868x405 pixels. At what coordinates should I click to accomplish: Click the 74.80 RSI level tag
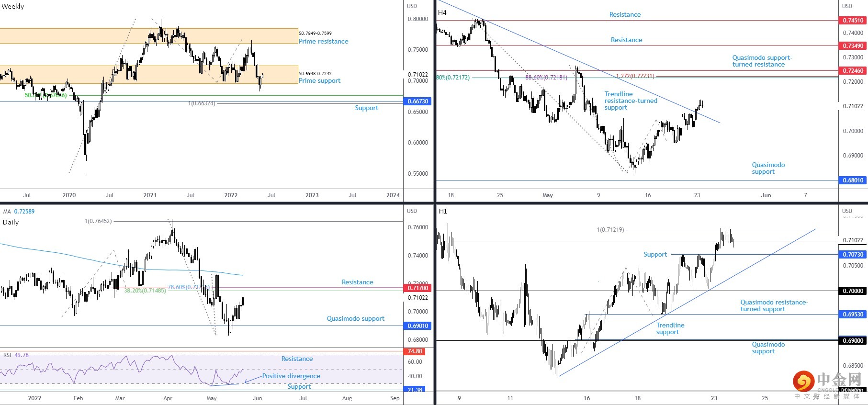coord(415,351)
